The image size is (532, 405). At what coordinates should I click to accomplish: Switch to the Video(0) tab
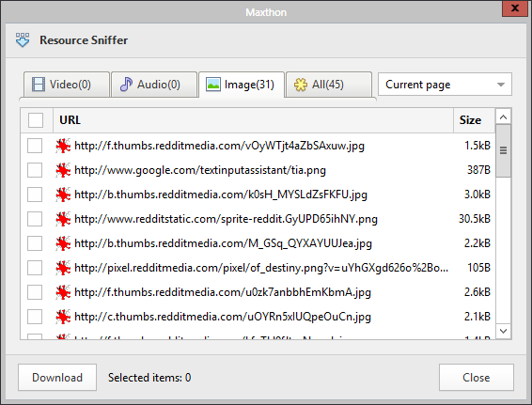click(x=67, y=85)
